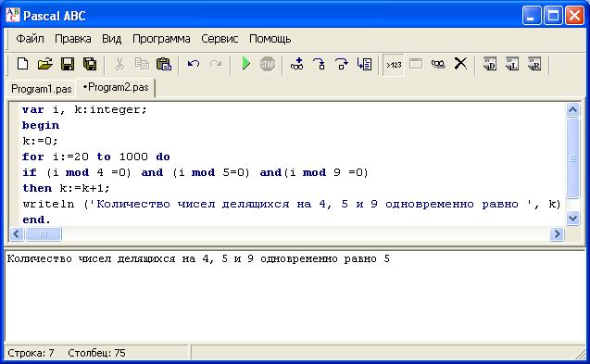Screen dimensions: 590x364
Task: Paste from clipboard with the clipboard icon
Action: (164, 64)
